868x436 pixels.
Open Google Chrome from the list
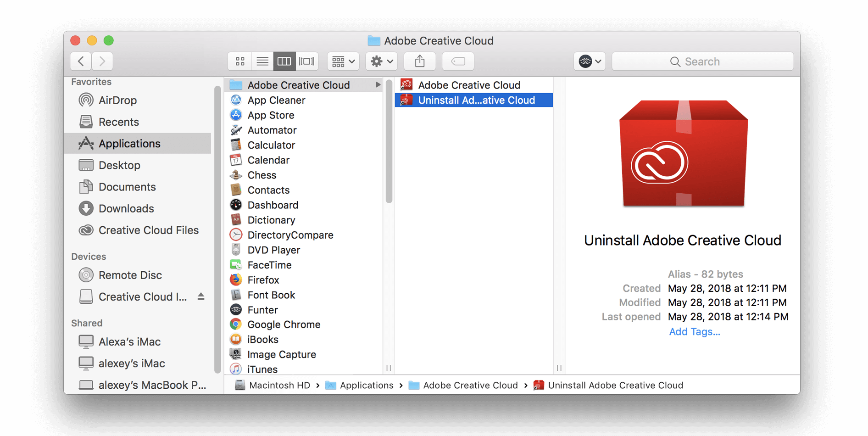284,324
